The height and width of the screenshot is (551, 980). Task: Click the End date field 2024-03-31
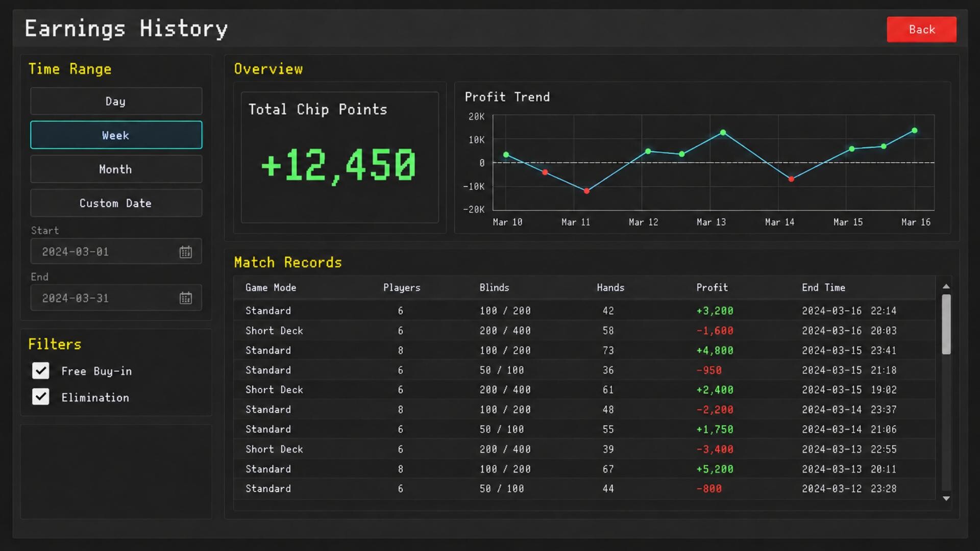pos(116,298)
